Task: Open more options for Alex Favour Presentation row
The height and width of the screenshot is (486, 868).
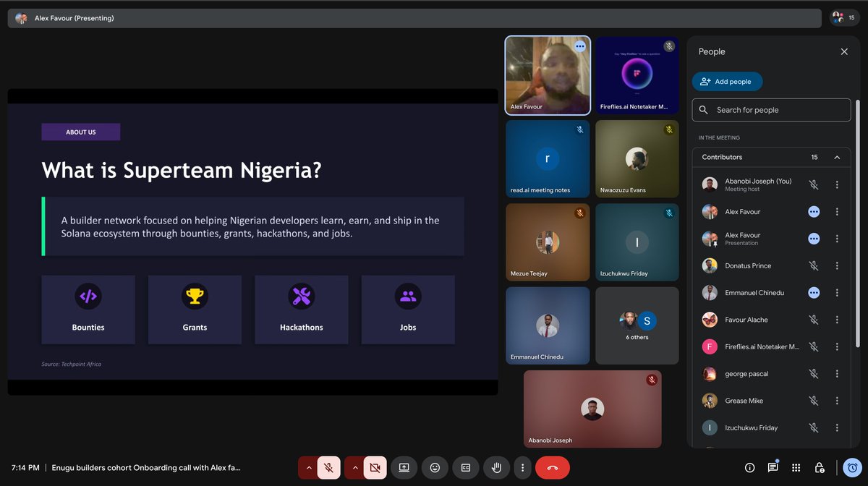Action: (837, 239)
